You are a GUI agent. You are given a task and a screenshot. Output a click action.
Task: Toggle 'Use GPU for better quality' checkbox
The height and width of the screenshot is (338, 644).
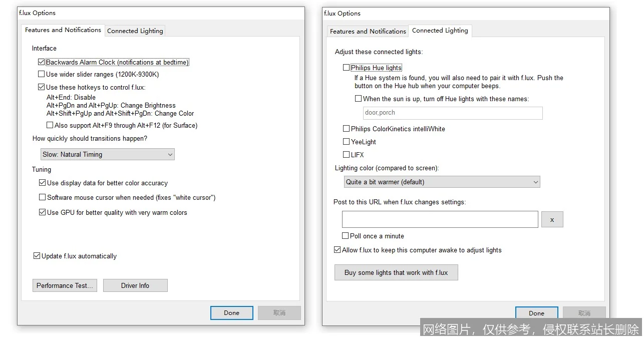(43, 212)
